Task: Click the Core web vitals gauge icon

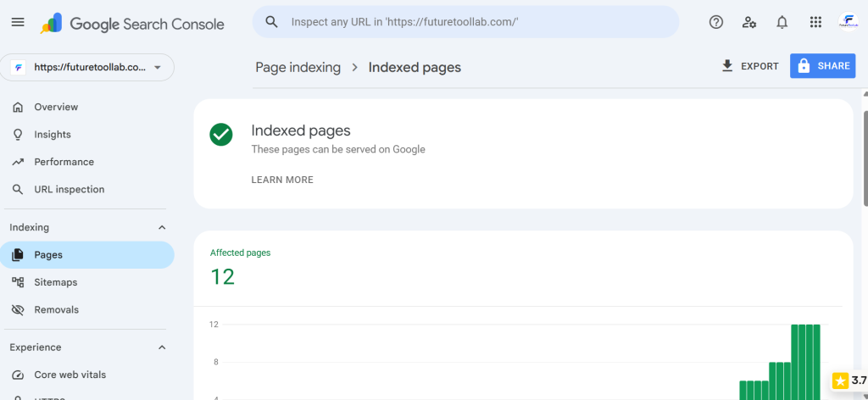Action: tap(18, 375)
